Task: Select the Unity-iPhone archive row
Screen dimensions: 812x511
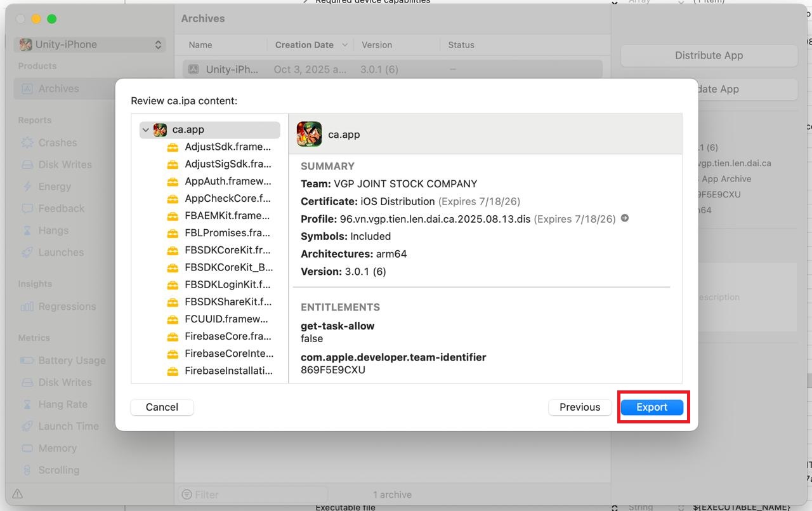Action: (x=392, y=69)
